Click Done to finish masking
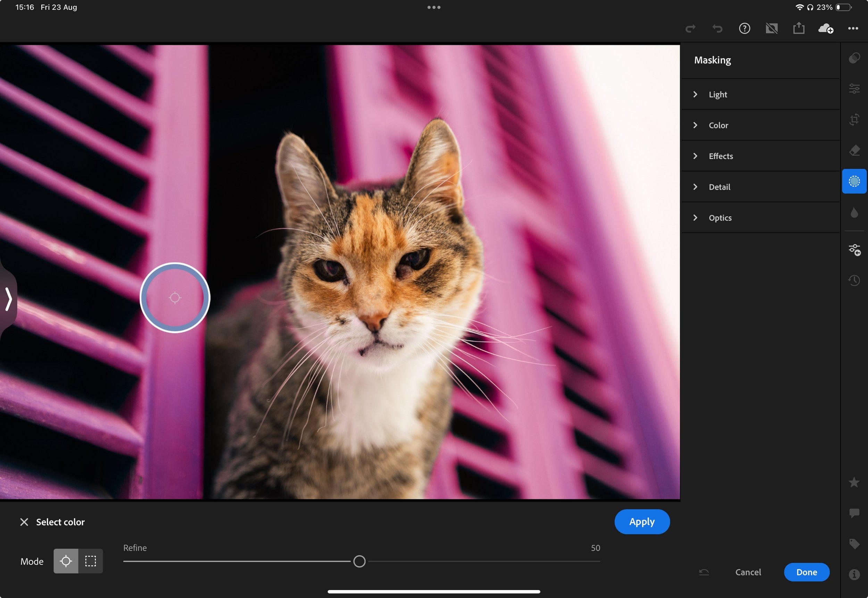Image resolution: width=868 pixels, height=598 pixels. 806,572
